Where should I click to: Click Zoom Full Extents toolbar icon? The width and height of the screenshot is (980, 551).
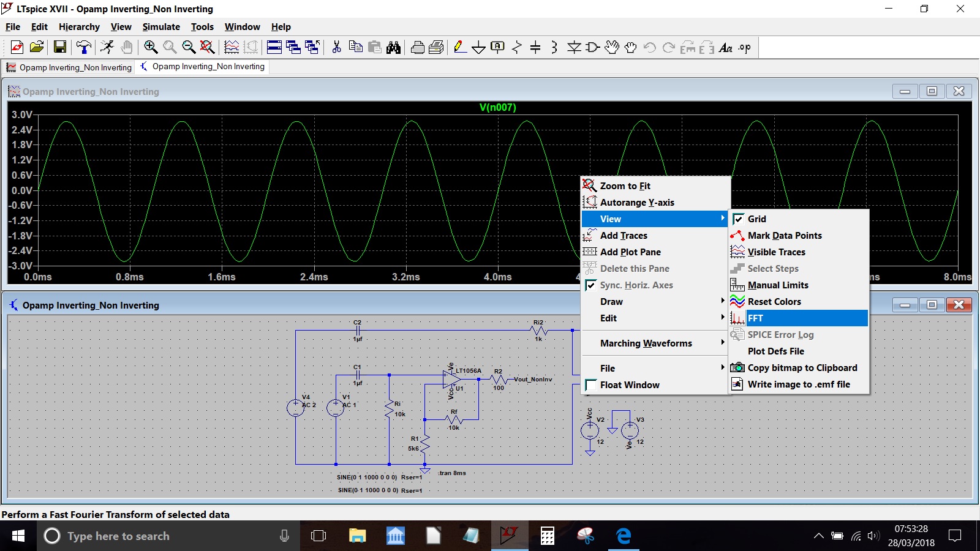[x=208, y=48]
